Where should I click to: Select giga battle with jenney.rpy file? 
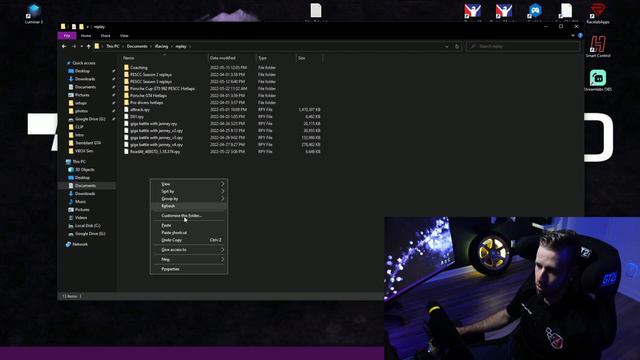click(x=153, y=124)
